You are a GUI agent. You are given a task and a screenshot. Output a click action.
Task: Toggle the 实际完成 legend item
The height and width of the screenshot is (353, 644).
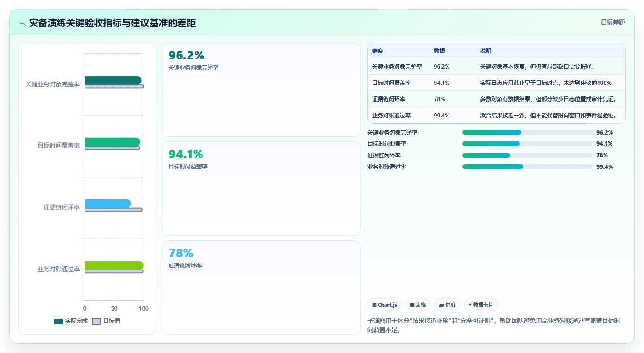pyautogui.click(x=71, y=321)
